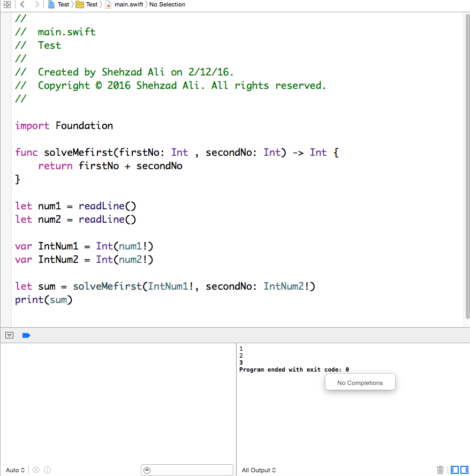Click the line 'import Foundation'
The width and height of the screenshot is (470, 476).
(64, 125)
